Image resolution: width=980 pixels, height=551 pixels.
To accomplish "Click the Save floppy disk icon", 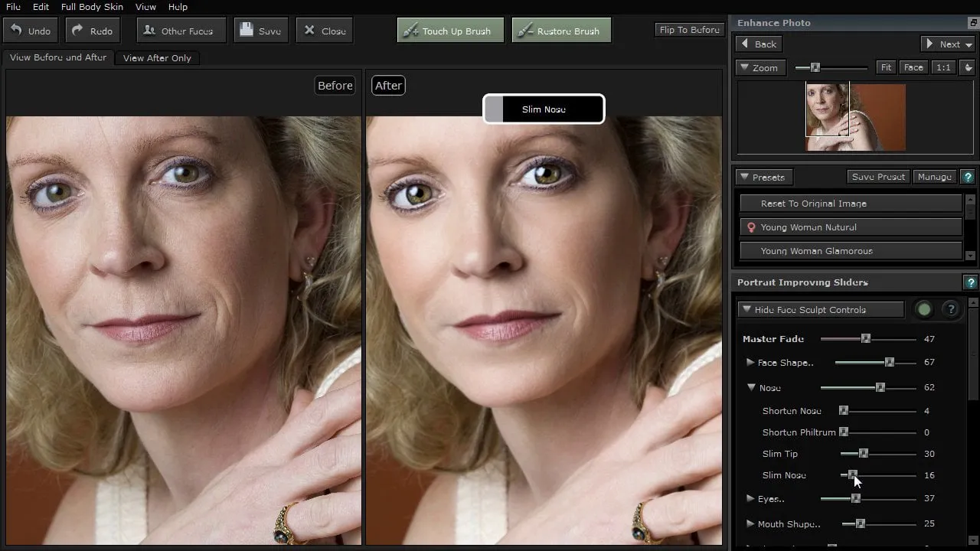I will (x=246, y=31).
